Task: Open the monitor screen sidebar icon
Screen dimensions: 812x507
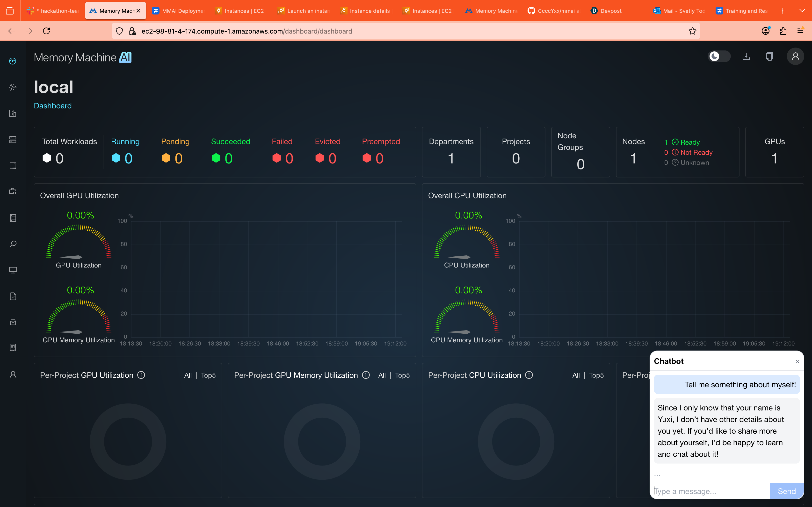Action: coord(13,270)
